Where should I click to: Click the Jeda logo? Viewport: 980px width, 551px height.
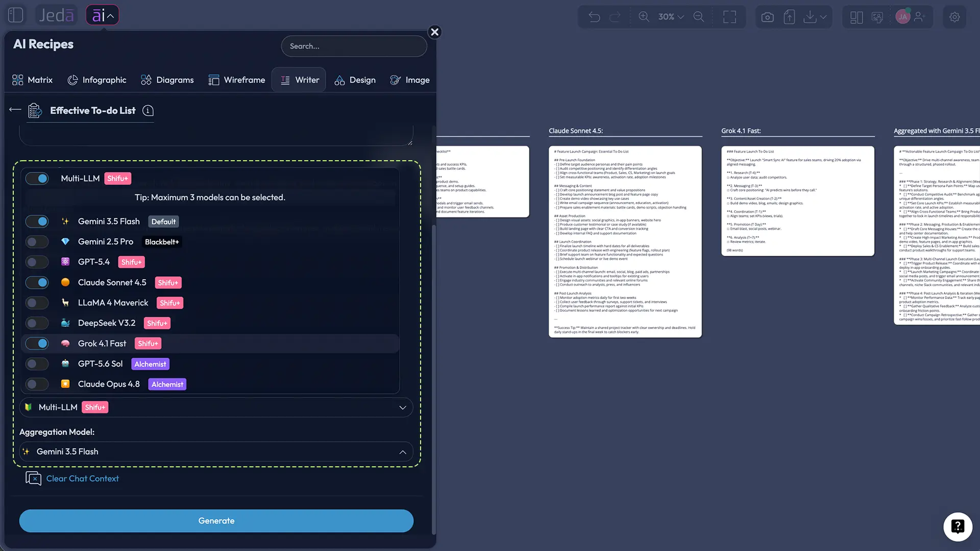point(57,15)
